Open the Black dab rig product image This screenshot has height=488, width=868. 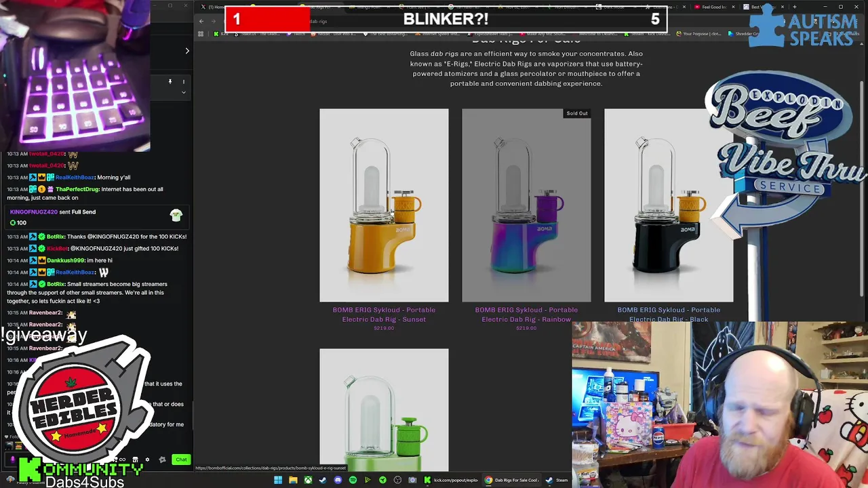point(669,205)
